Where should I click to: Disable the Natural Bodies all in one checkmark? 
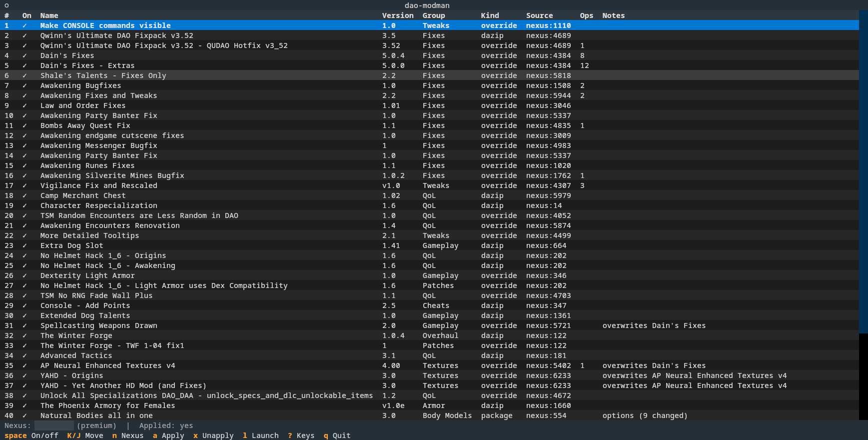point(24,415)
